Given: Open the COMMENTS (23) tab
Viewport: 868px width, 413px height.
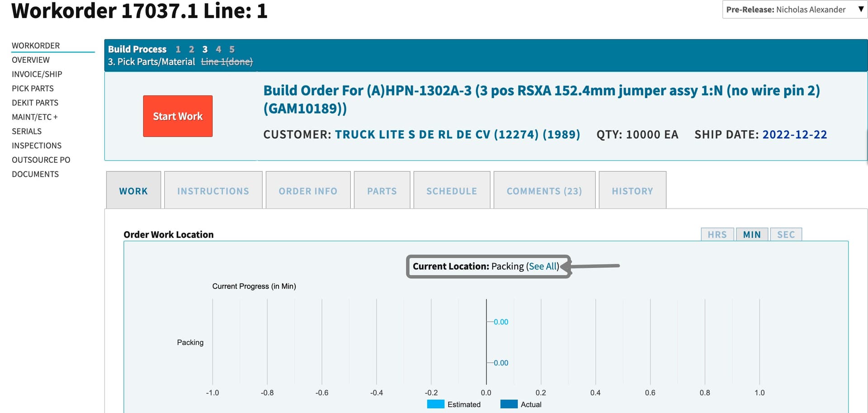Looking at the screenshot, I should (544, 190).
